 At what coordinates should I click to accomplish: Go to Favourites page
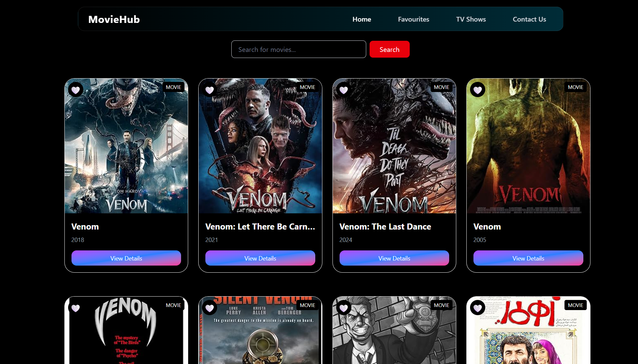413,19
